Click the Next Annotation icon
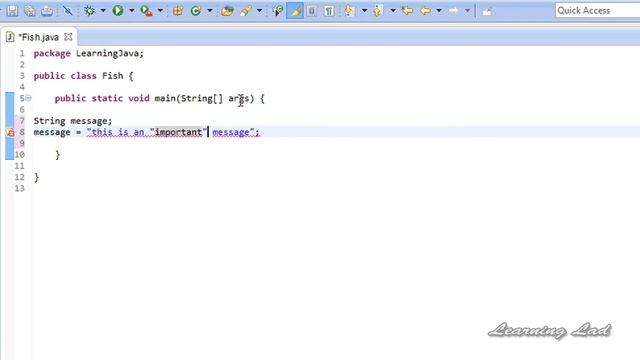Image resolution: width=640 pixels, height=360 pixels. (x=349, y=10)
